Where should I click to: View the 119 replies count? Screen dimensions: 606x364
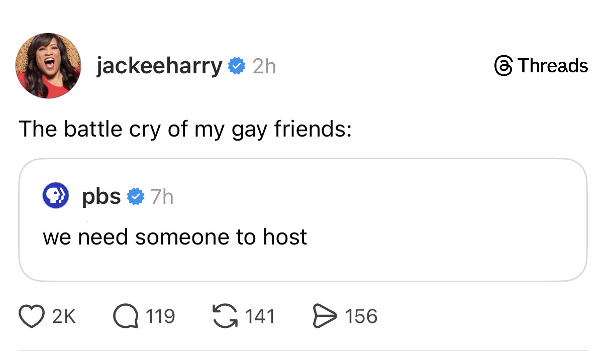[x=160, y=317]
